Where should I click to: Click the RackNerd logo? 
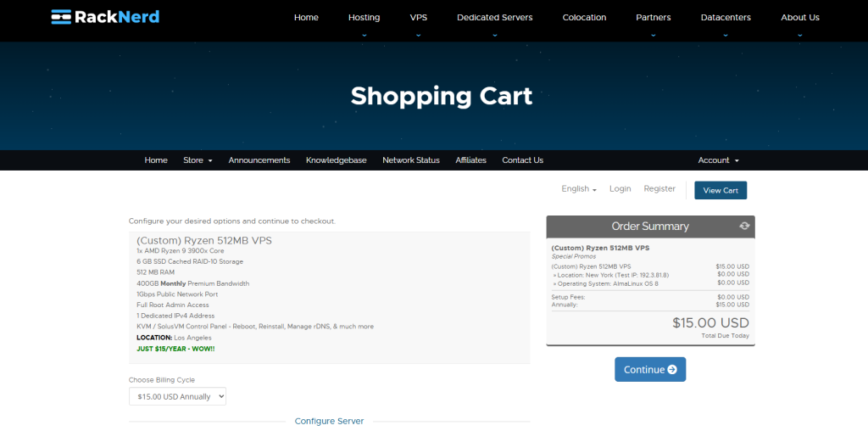tap(105, 17)
